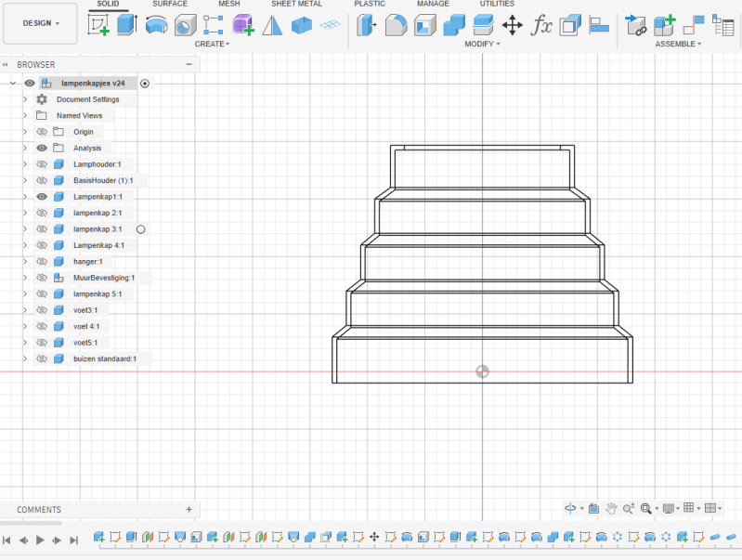The width and height of the screenshot is (742, 560).
Task: Open the MODIFY menu
Action: coord(482,44)
